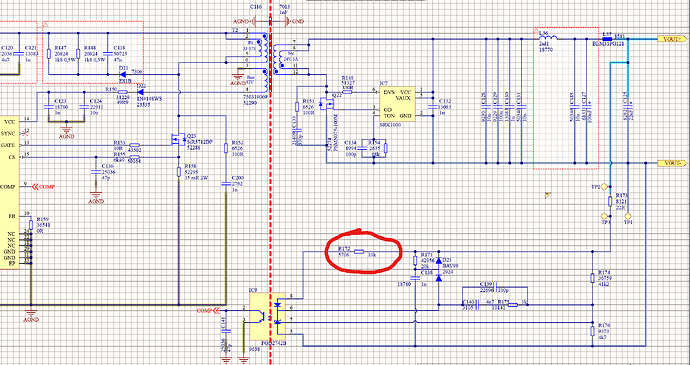This screenshot has height=365, width=690.
Task: Select resistor R148
Action: tap(77, 53)
